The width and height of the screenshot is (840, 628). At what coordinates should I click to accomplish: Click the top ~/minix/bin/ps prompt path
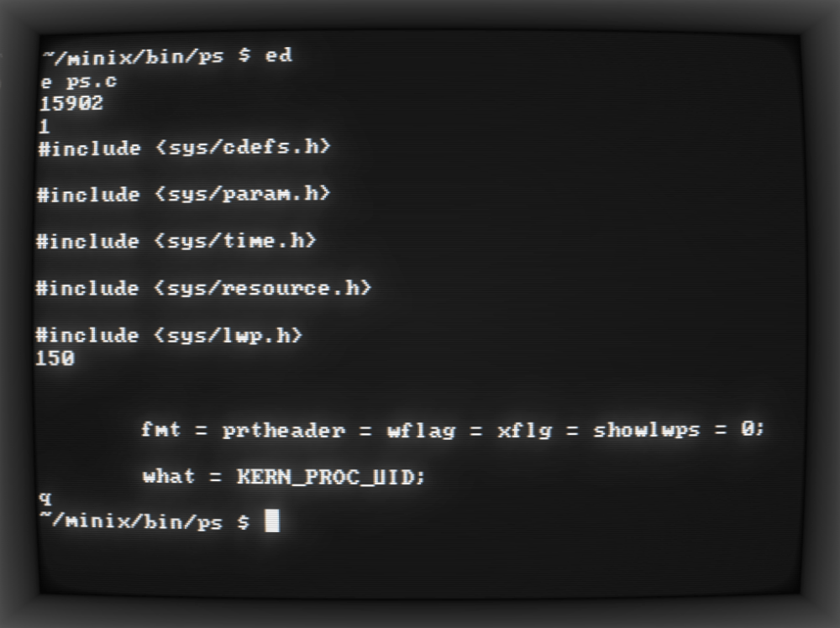coord(133,56)
